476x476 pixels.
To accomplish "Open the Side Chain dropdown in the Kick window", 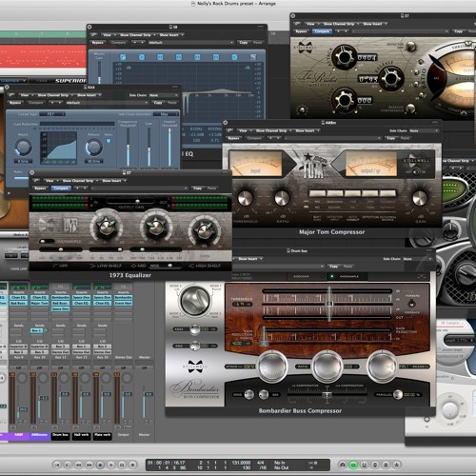I will coord(164,95).
